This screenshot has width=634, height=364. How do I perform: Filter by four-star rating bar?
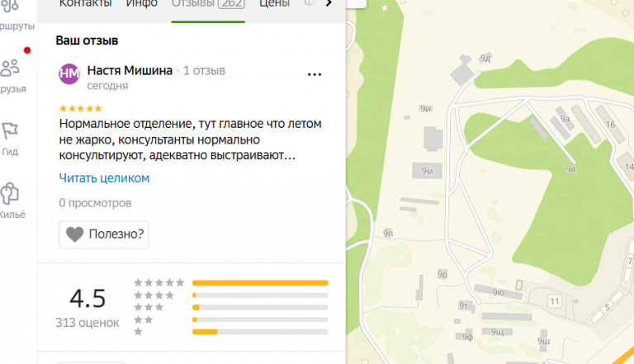[x=260, y=295]
